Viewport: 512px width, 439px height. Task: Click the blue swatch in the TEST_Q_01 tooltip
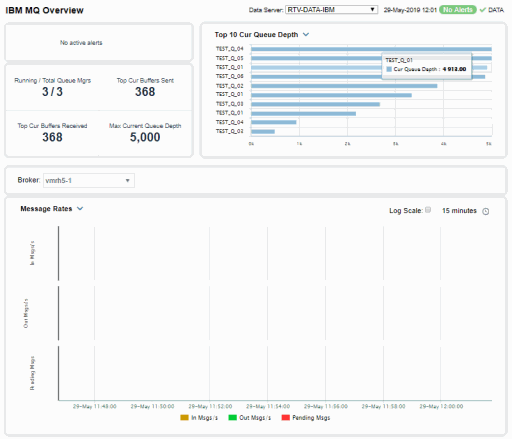click(x=389, y=69)
